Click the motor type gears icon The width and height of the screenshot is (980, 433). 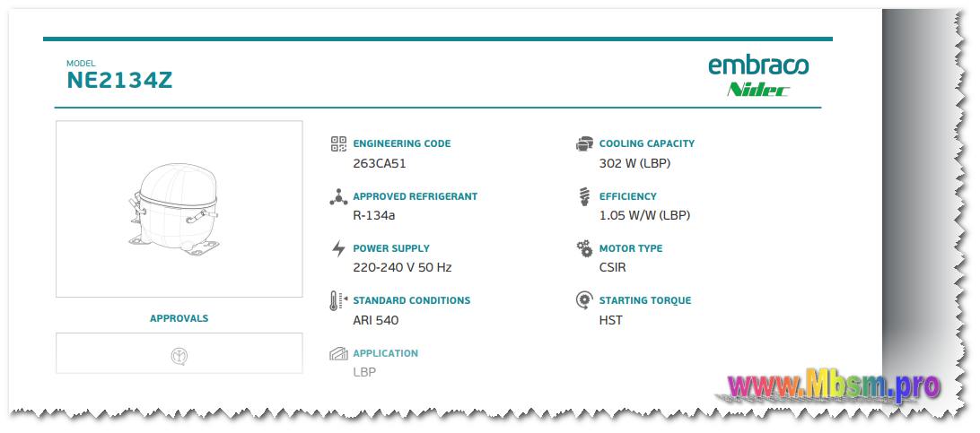(x=584, y=248)
